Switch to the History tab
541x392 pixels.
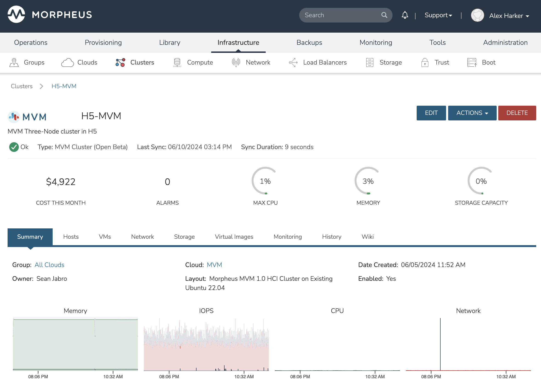click(332, 236)
